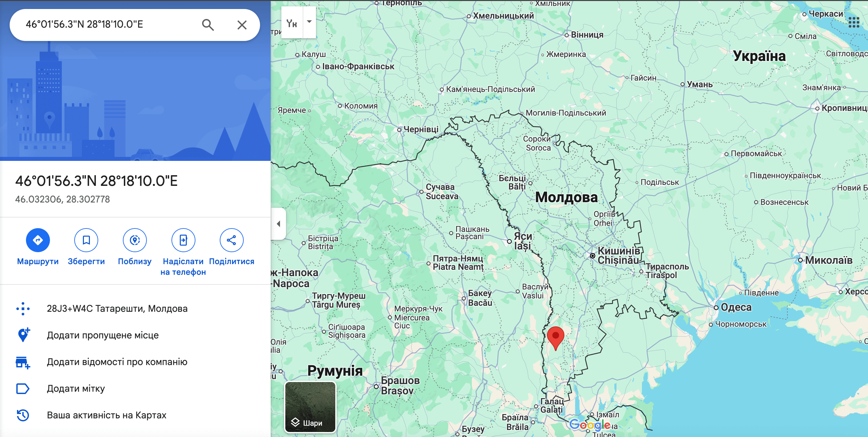Click the search magnifier icon
The height and width of the screenshot is (437, 868).
tap(208, 25)
